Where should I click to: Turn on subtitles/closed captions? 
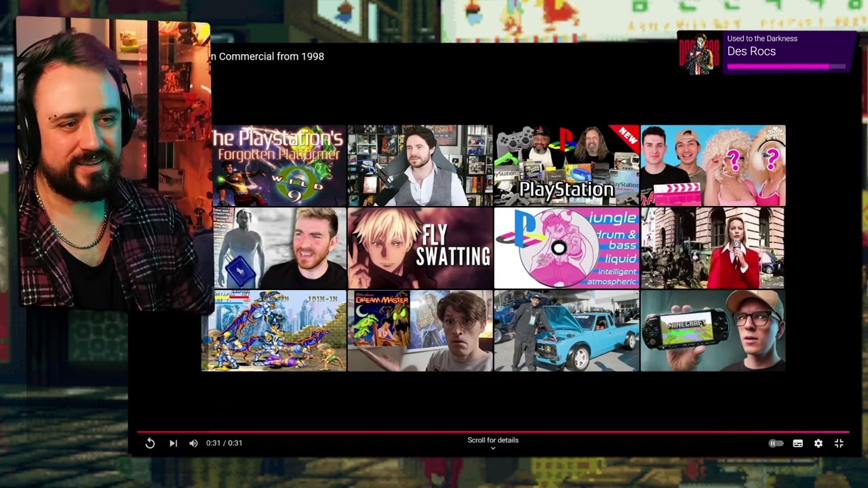pyautogui.click(x=798, y=443)
